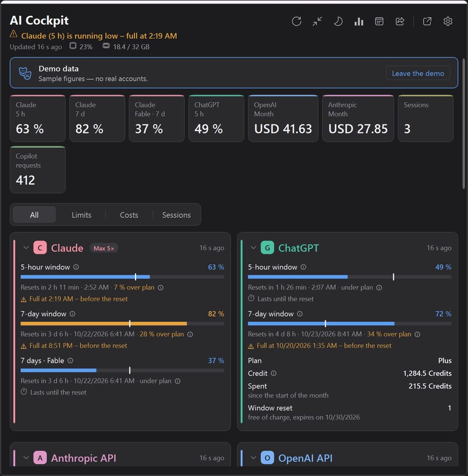Click the 215.5 Credits spent value
468x476 pixels.
click(x=430, y=386)
